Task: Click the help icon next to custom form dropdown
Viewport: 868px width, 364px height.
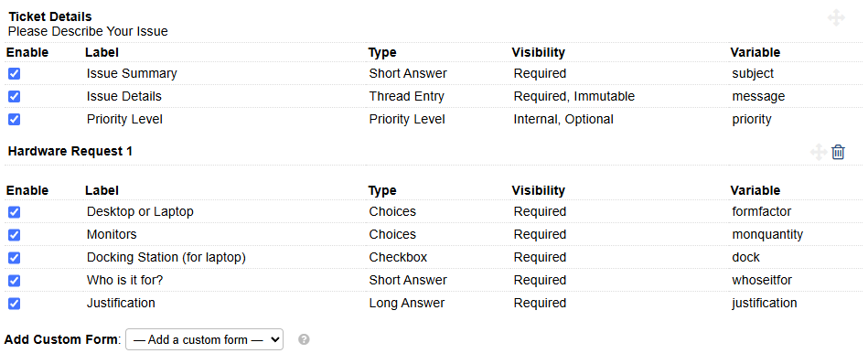Action: click(304, 339)
